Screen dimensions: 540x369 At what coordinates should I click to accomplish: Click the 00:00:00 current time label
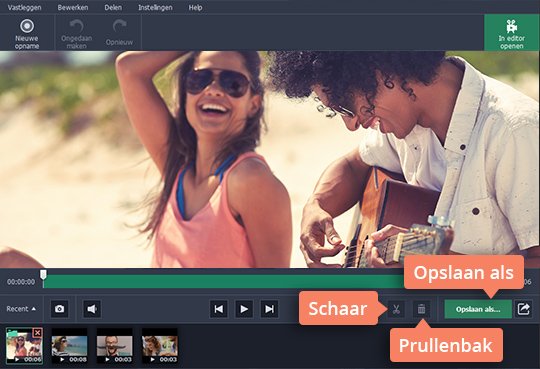pos(21,282)
